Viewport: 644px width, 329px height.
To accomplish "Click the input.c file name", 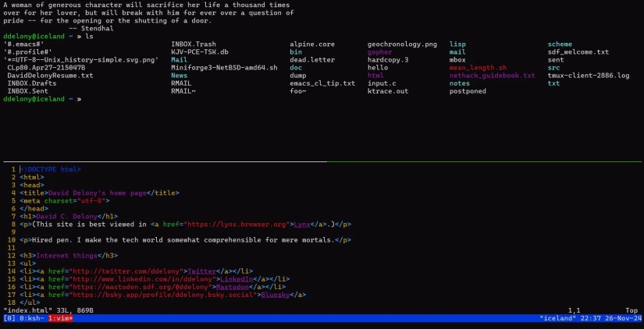I will coord(382,83).
